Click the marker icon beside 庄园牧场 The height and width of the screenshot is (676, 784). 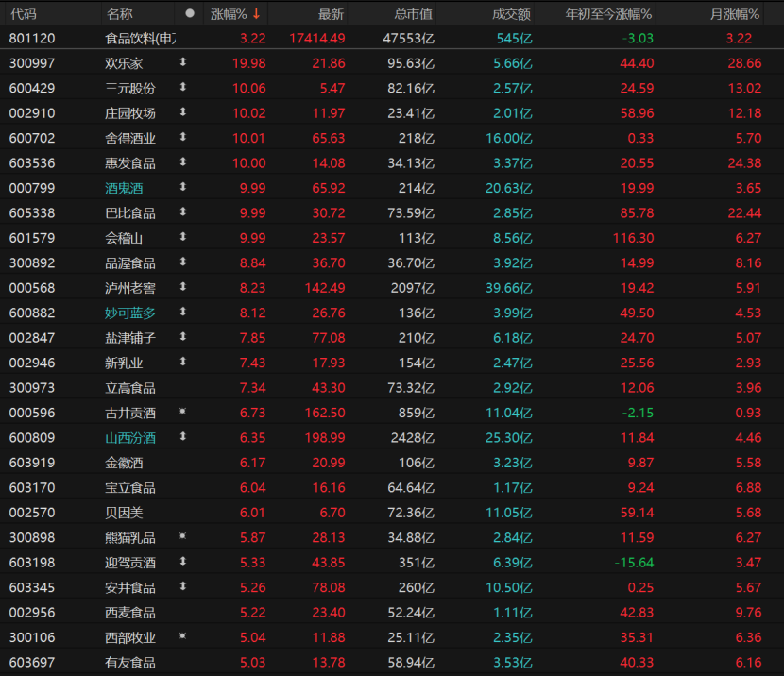click(x=183, y=112)
